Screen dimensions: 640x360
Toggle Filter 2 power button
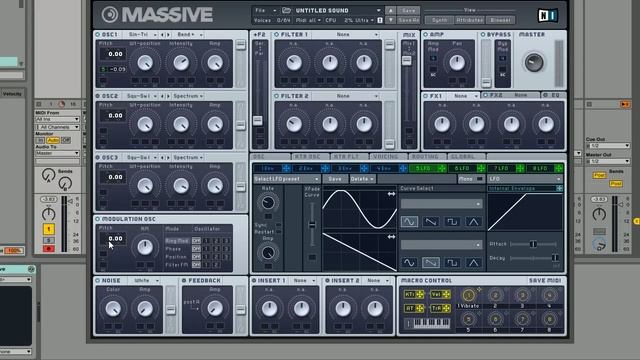[277, 96]
